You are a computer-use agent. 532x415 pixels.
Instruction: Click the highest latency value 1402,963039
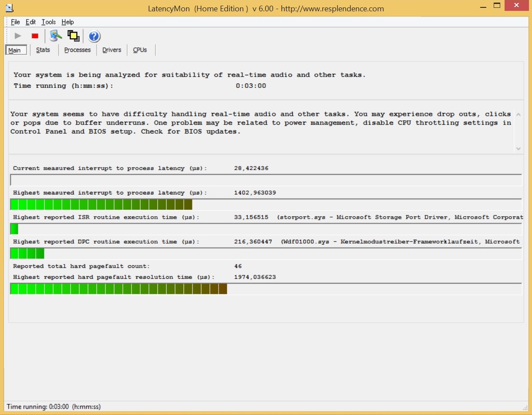[x=255, y=193]
